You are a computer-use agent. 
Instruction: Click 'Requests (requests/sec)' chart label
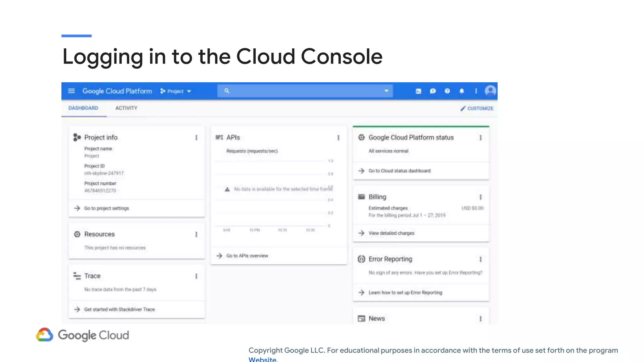(252, 151)
